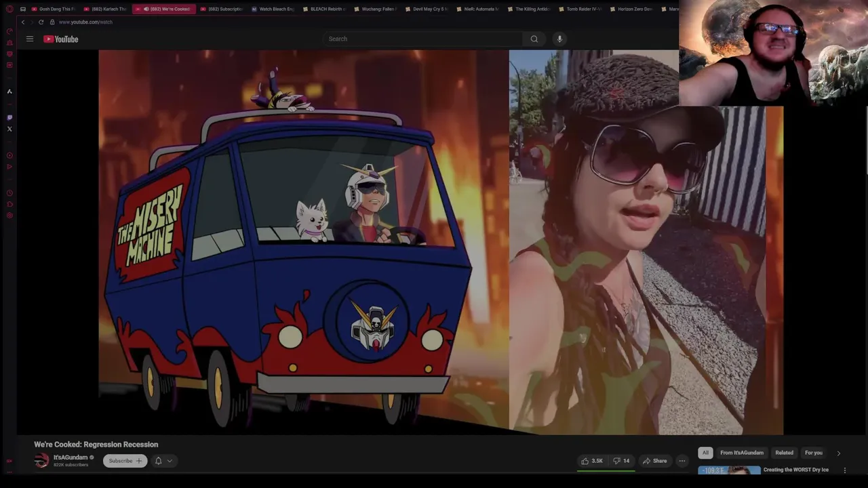Open the YouTube hamburger guide menu
Image resolution: width=868 pixels, height=488 pixels.
coord(30,39)
